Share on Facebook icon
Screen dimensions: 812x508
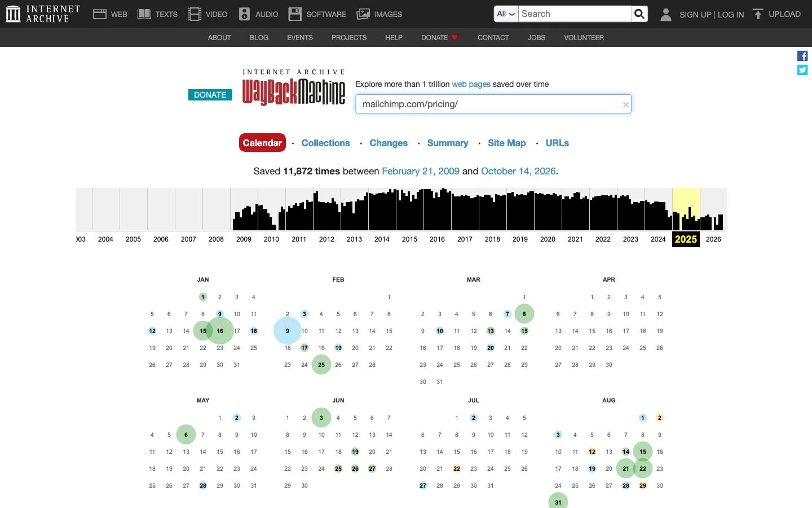tap(802, 56)
